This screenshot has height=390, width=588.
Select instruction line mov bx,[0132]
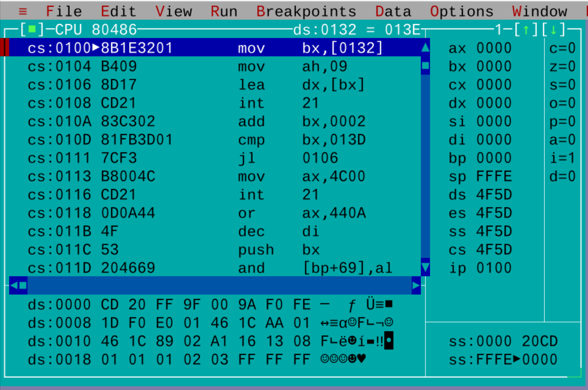pos(215,48)
